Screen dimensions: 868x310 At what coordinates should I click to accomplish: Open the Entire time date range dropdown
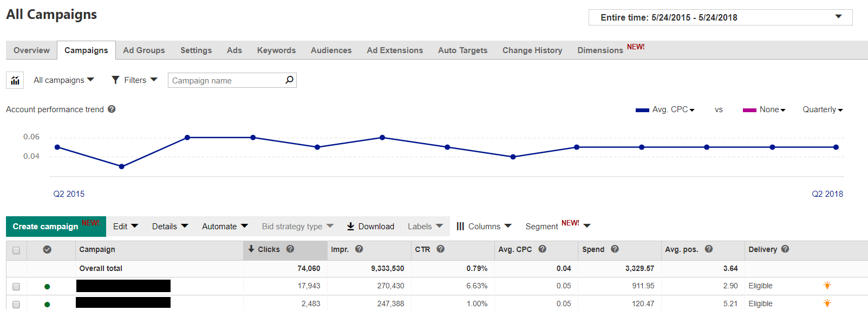pyautogui.click(x=720, y=17)
